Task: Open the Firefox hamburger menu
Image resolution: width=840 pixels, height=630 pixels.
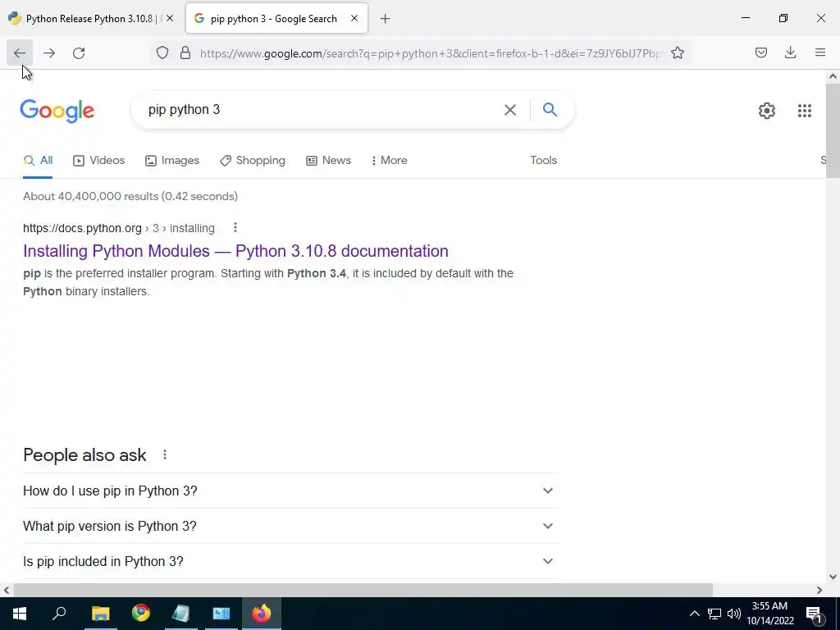Action: point(820,52)
